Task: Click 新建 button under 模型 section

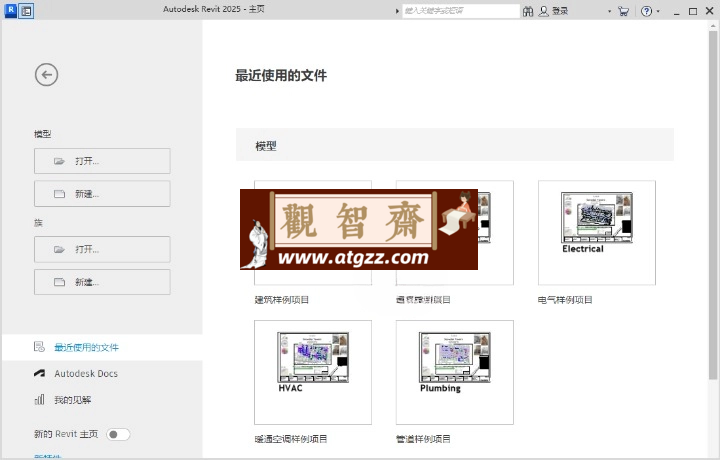Action: [x=102, y=194]
